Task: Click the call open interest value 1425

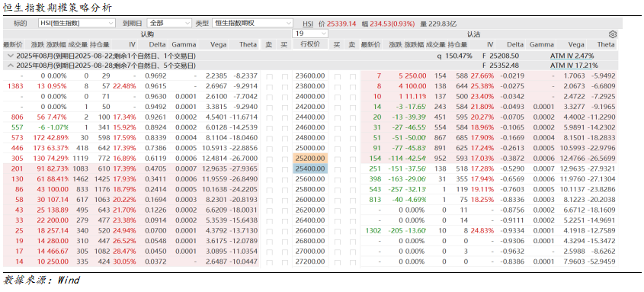Action: [x=102, y=179]
